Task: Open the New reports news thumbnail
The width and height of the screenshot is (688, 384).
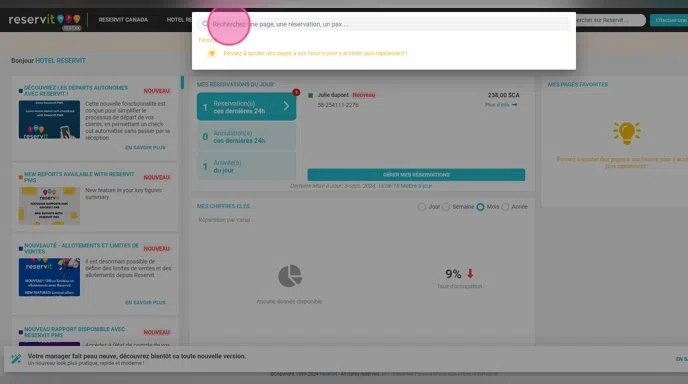Action: point(49,206)
